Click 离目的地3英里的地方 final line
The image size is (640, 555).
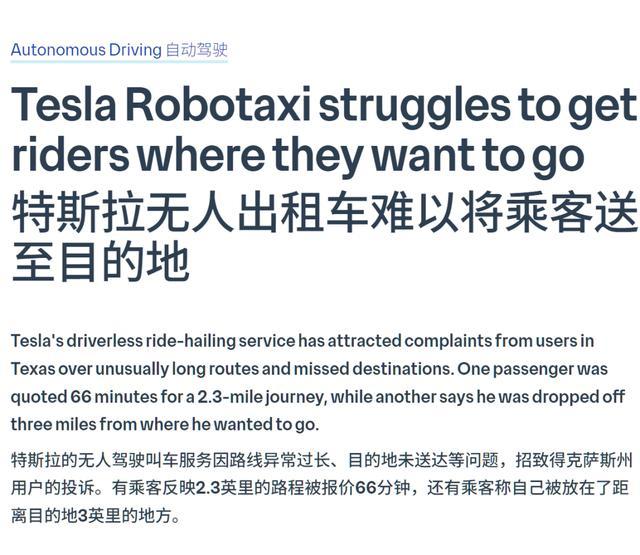point(95,516)
